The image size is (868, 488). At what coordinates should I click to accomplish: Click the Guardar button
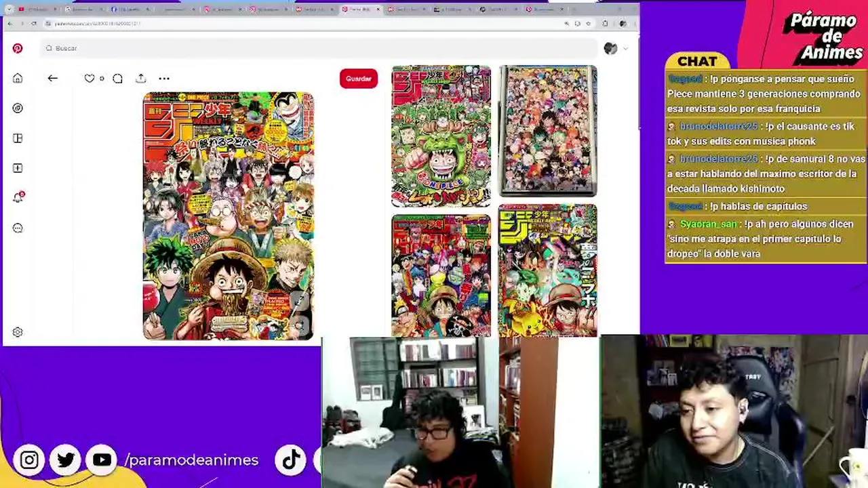coord(359,79)
